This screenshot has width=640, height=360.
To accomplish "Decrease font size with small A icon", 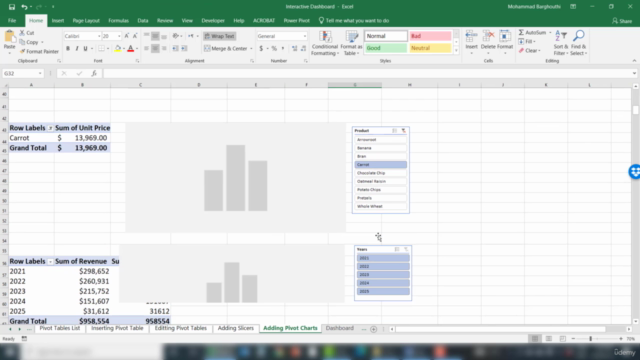I will [x=135, y=36].
